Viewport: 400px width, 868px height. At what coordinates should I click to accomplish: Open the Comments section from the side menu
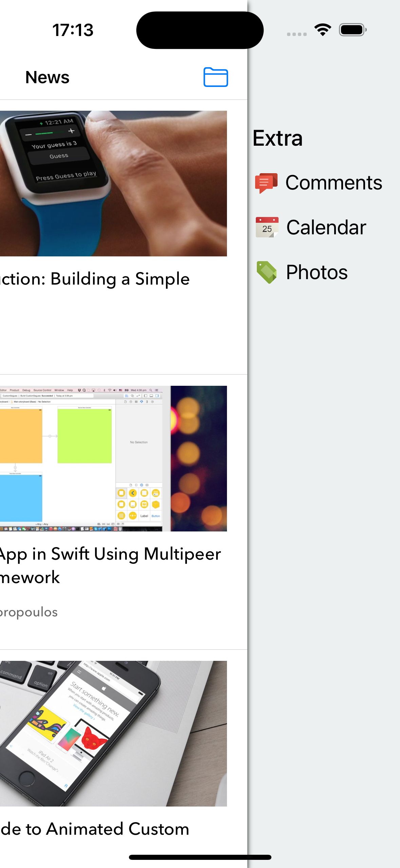(x=334, y=182)
